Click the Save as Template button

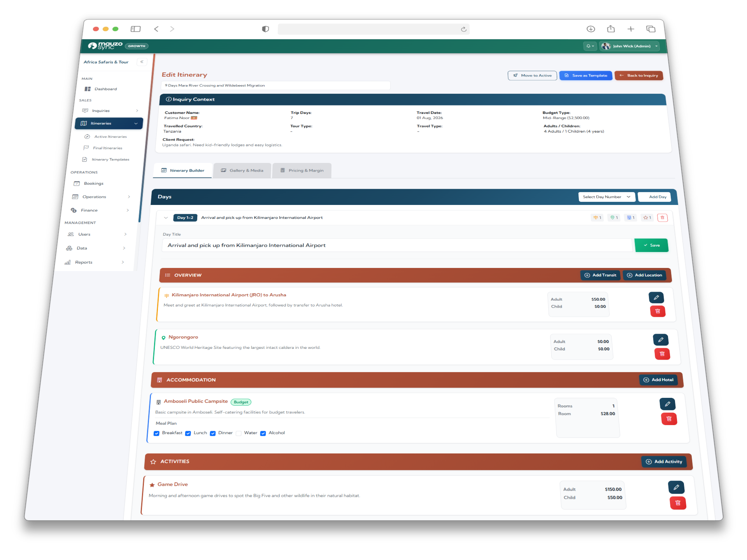[x=586, y=75]
